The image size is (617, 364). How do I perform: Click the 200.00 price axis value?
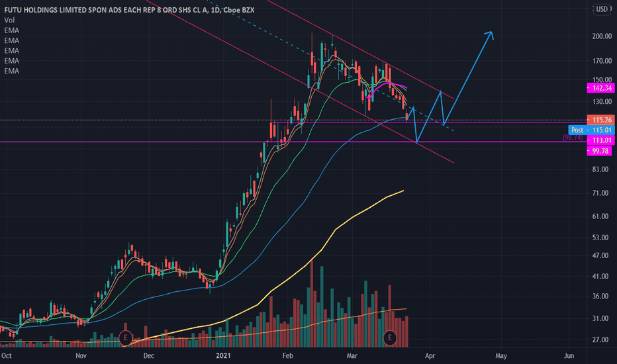pyautogui.click(x=602, y=36)
